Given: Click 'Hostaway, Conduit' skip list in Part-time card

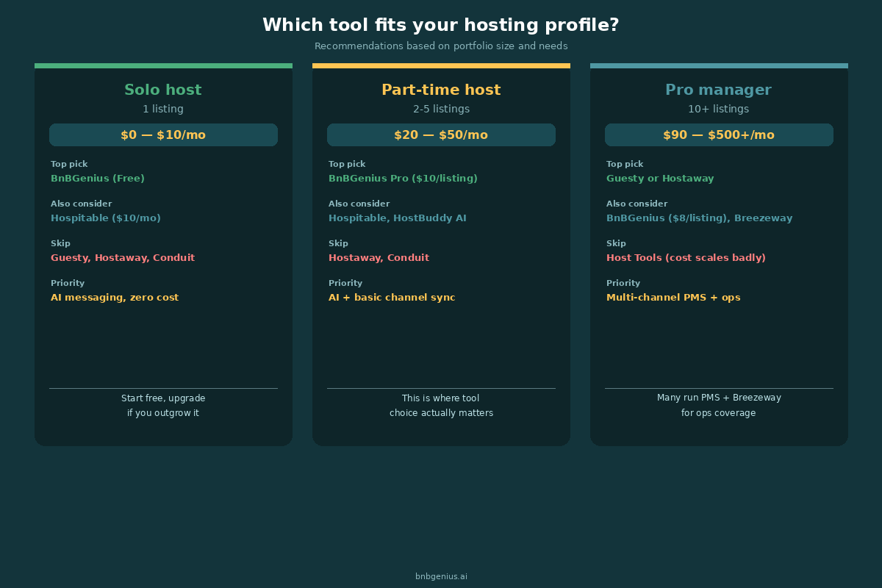Looking at the screenshot, I should click(379, 258).
